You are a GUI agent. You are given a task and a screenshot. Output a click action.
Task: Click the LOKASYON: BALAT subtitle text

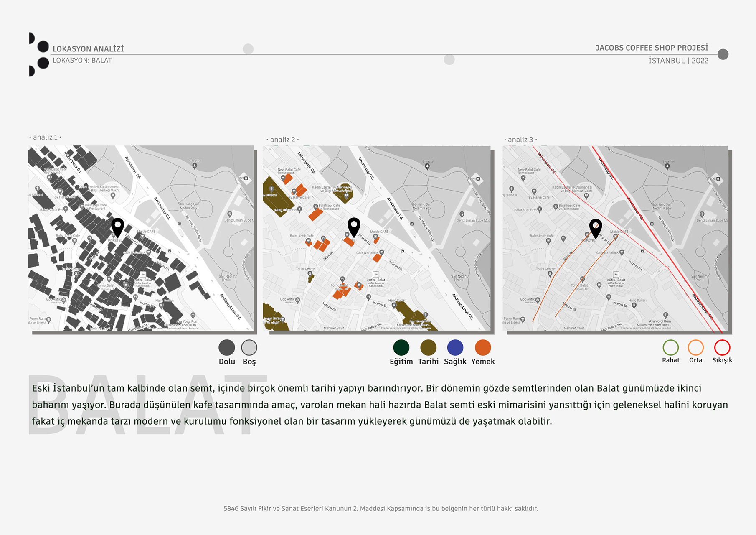[82, 61]
